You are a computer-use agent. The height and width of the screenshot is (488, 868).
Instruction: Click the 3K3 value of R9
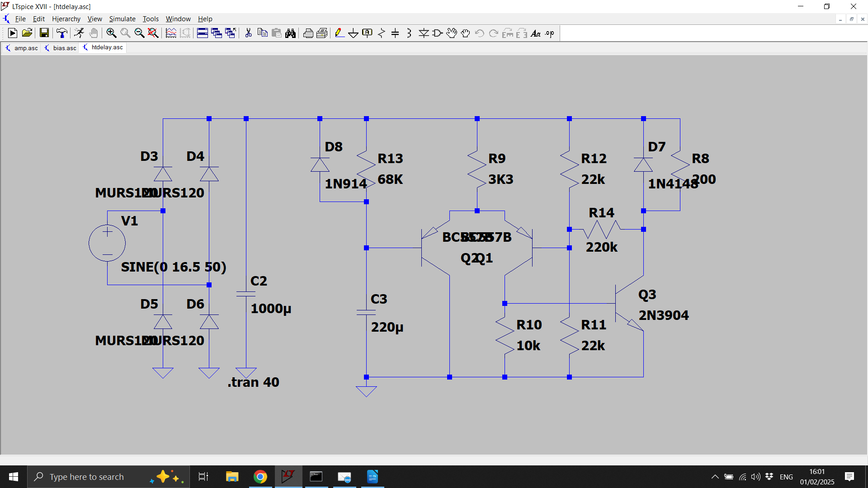tap(501, 179)
